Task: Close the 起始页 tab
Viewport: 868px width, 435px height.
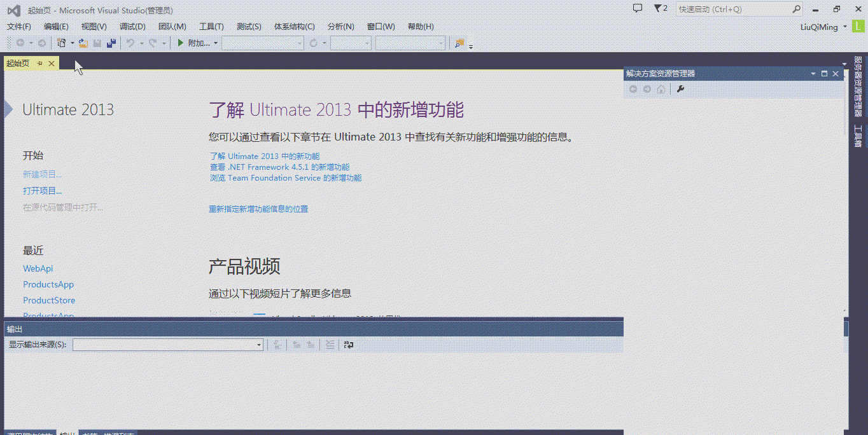Action: pyautogui.click(x=52, y=63)
